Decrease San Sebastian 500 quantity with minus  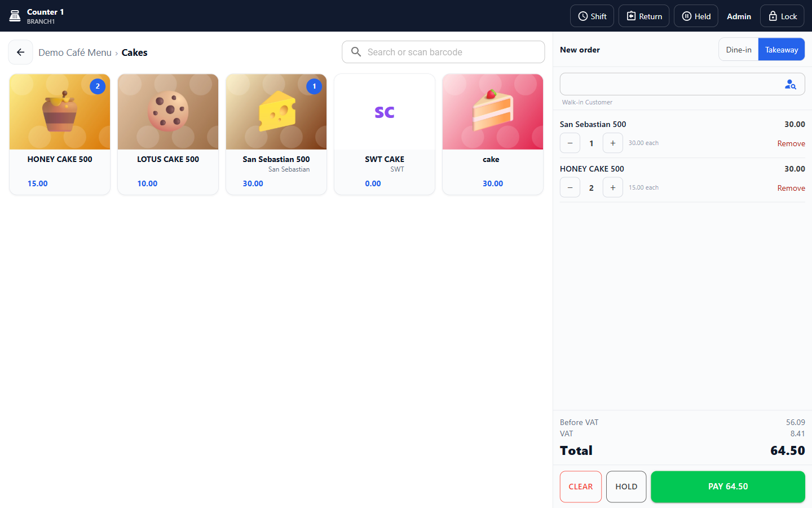point(570,143)
